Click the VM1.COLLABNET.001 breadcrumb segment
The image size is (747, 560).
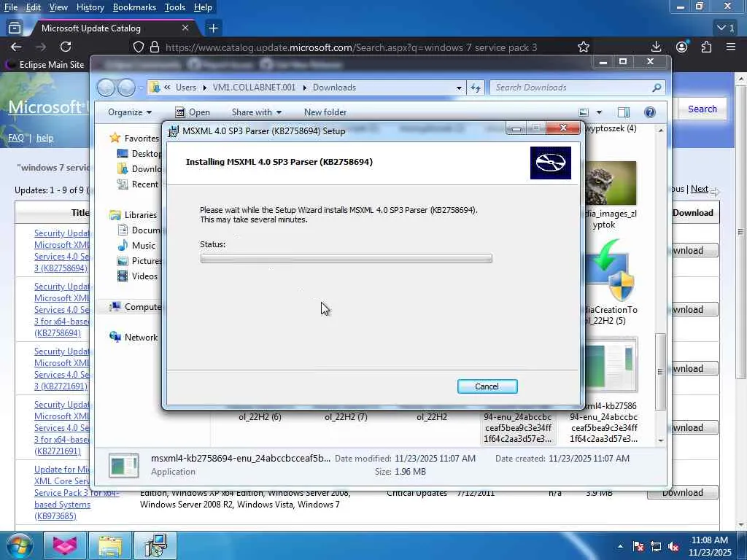click(254, 87)
